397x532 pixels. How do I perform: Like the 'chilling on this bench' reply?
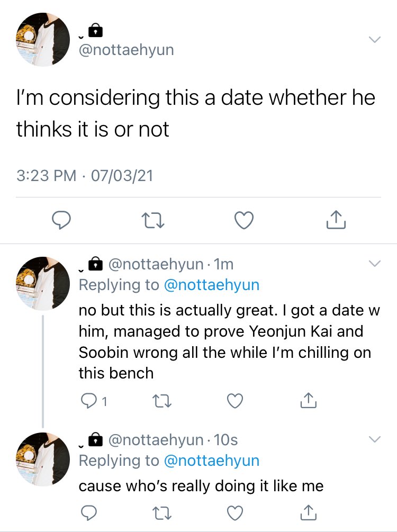[235, 401]
